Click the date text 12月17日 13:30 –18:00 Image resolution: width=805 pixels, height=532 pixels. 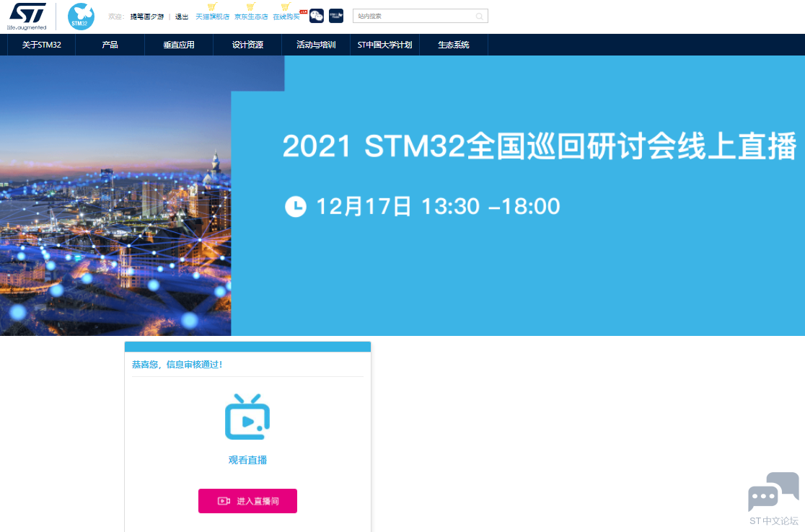click(438, 207)
